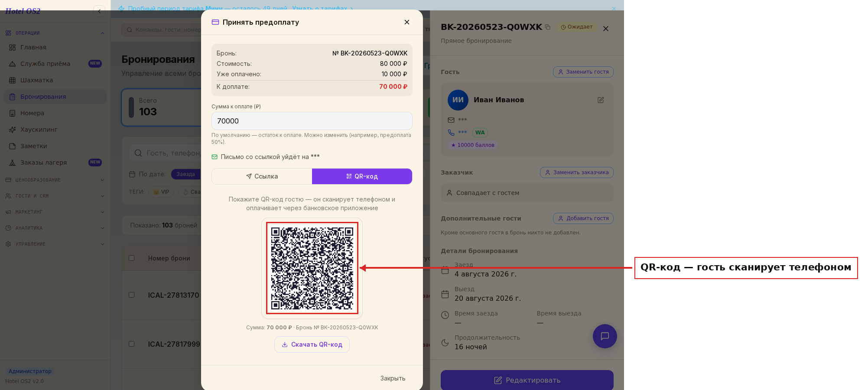Open Бронирования in the sidebar
The image size is (868, 390).
tap(55, 97)
